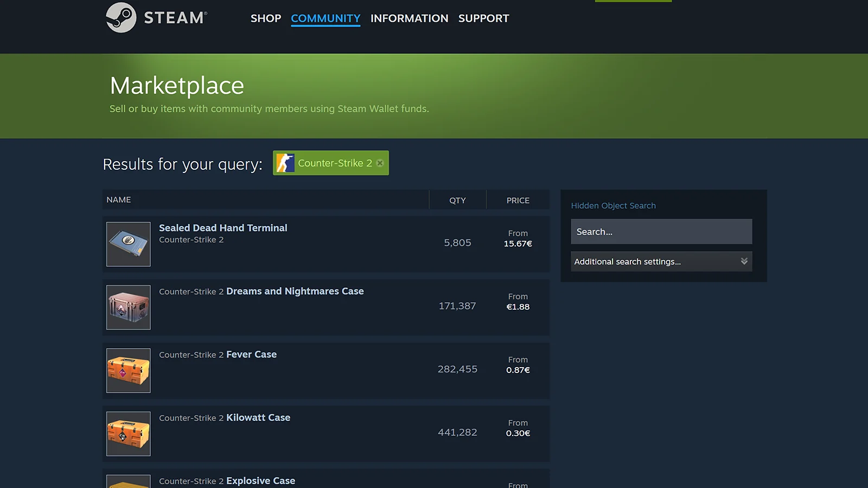Image resolution: width=868 pixels, height=488 pixels.
Task: Click the Steam logo icon
Action: coord(121,17)
